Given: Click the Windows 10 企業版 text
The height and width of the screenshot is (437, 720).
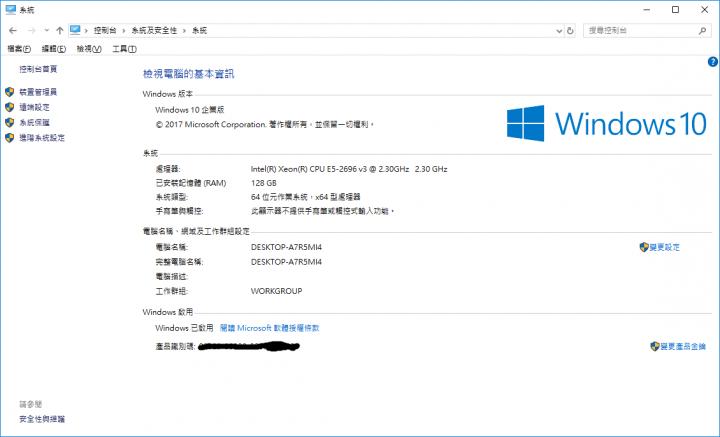Looking at the screenshot, I should pyautogui.click(x=190, y=110).
